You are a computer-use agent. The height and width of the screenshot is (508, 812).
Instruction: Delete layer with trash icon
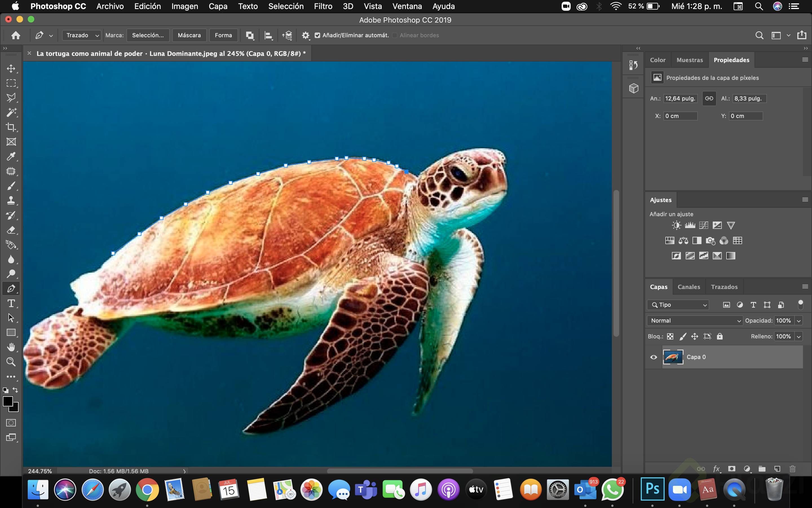[793, 469]
